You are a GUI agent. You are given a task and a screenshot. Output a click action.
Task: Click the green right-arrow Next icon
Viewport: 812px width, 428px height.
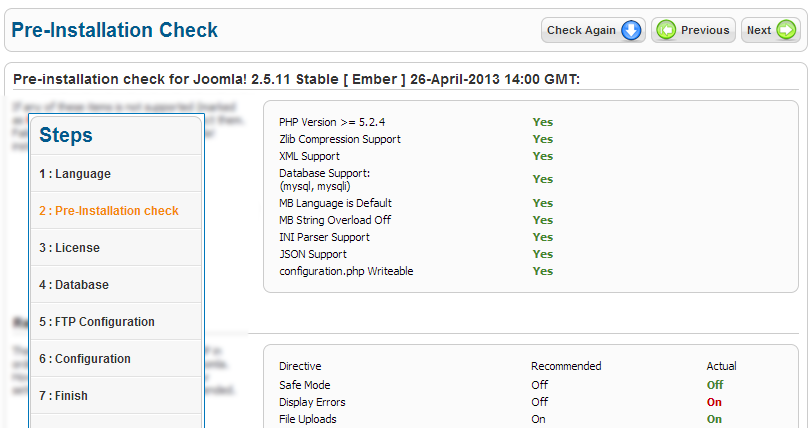(786, 30)
